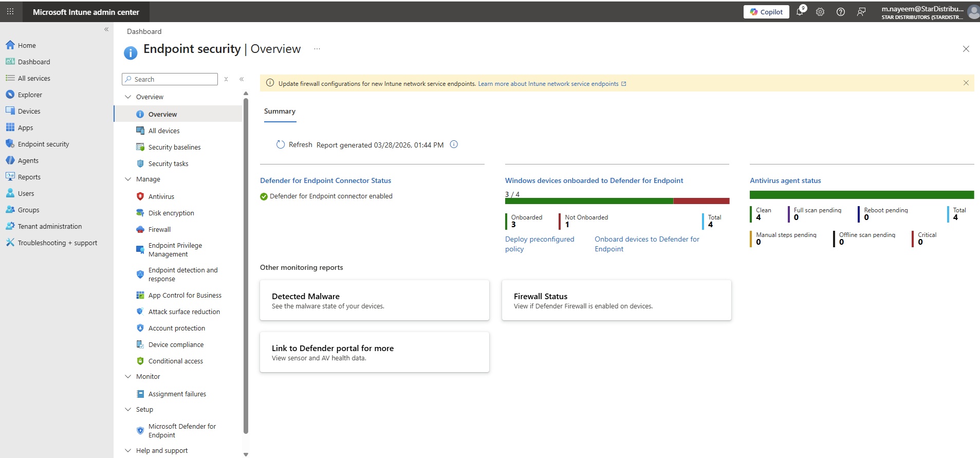The width and height of the screenshot is (980, 458).
Task: Click the help question mark icon
Action: click(x=841, y=12)
